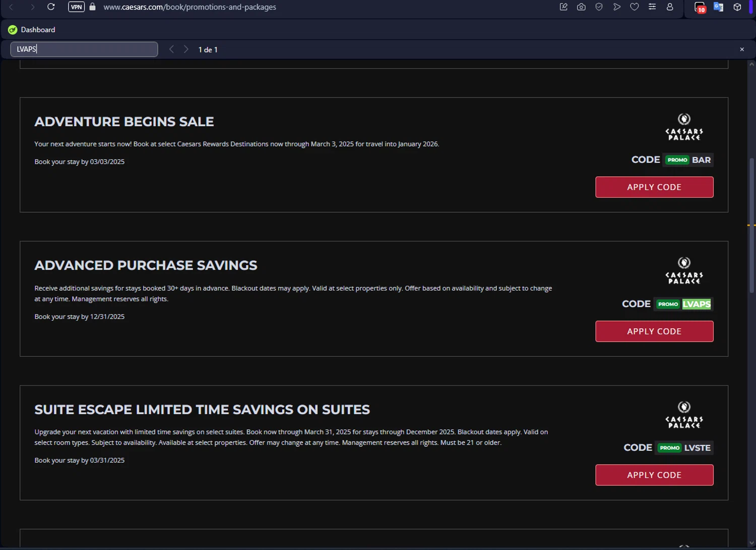
Task: Go back using the browser back arrow
Action: tap(12, 7)
